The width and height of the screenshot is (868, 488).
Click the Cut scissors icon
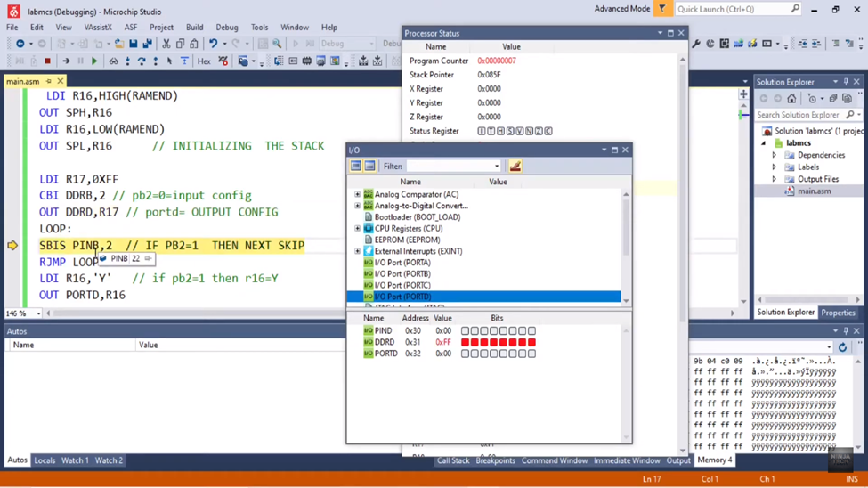166,43
